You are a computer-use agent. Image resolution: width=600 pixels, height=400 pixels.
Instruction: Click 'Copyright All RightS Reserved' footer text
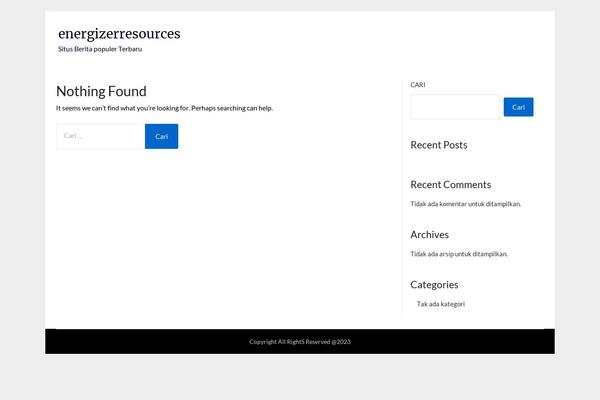click(x=289, y=342)
